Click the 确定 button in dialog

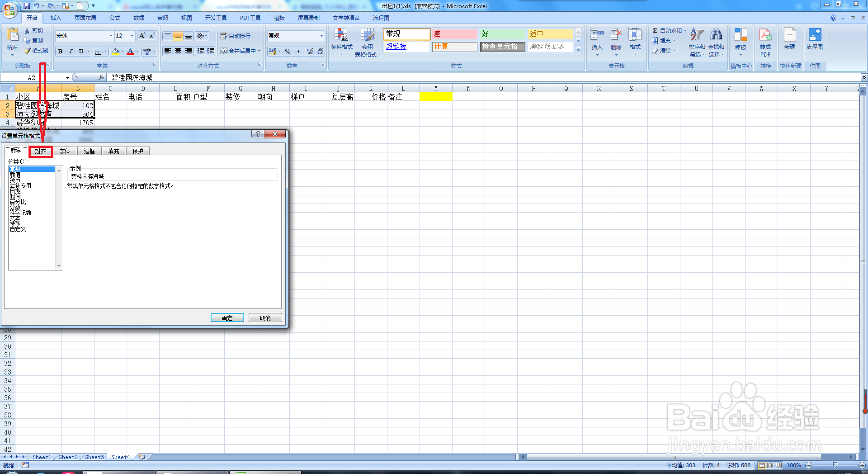[227, 318]
